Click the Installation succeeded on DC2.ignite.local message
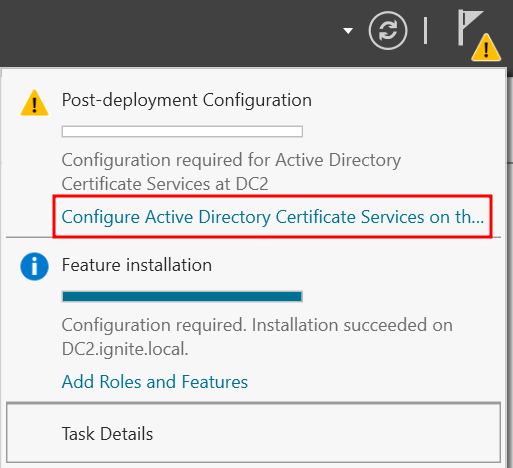Image resolution: width=513 pixels, height=468 pixels. pos(257,337)
